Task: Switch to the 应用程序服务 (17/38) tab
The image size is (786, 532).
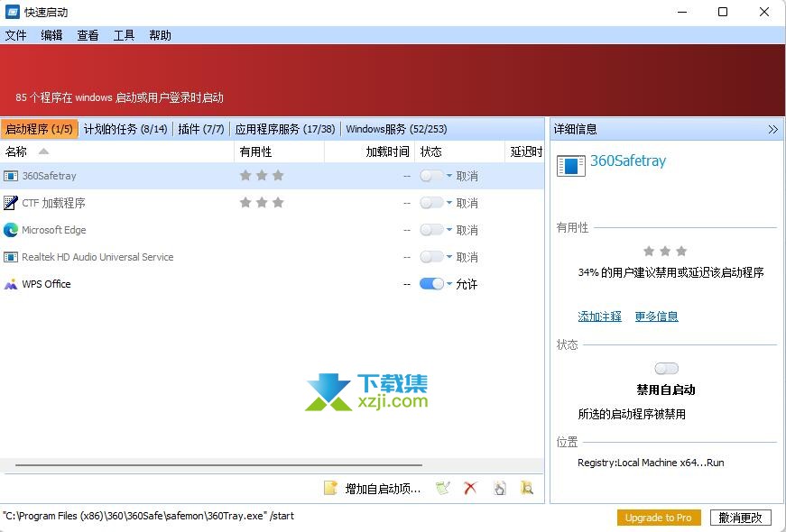Action: (285, 129)
